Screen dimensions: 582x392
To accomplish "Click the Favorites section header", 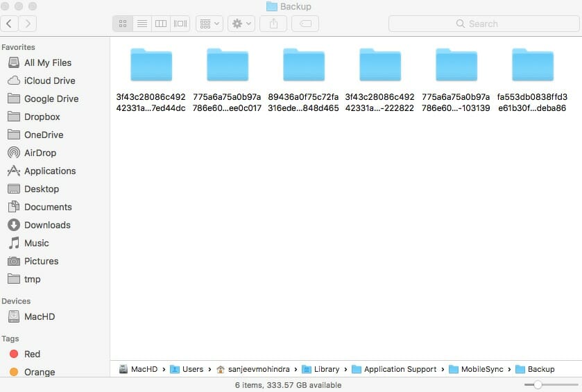I will (18, 47).
